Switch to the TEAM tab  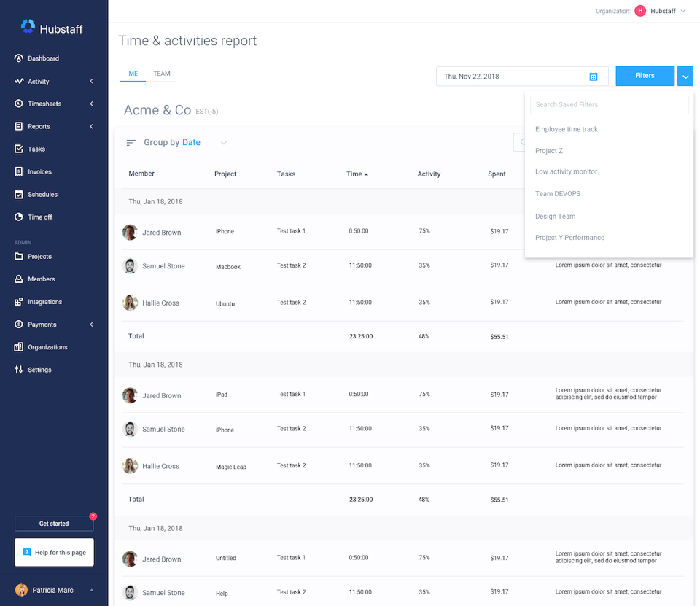click(162, 74)
